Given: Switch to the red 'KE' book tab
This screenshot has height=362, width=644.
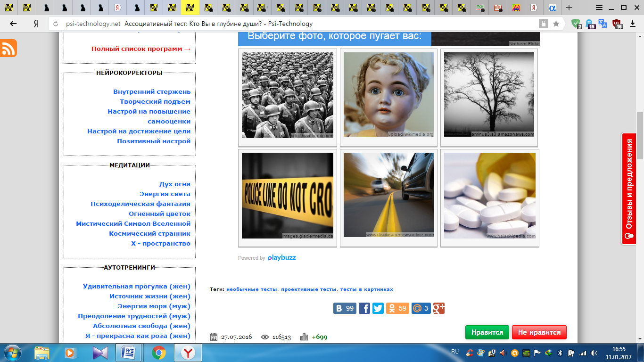Looking at the screenshot, I should coord(498,8).
